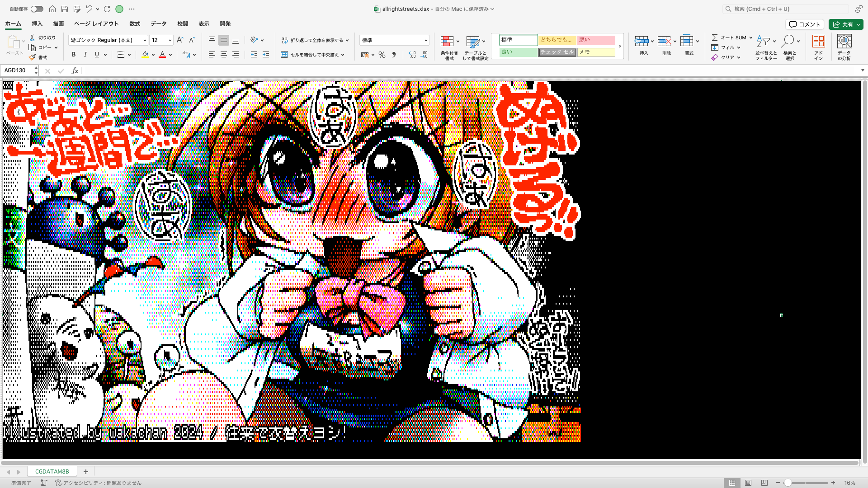This screenshot has height=488, width=868.
Task: Click the Format Painter brush icon
Action: coord(32,57)
